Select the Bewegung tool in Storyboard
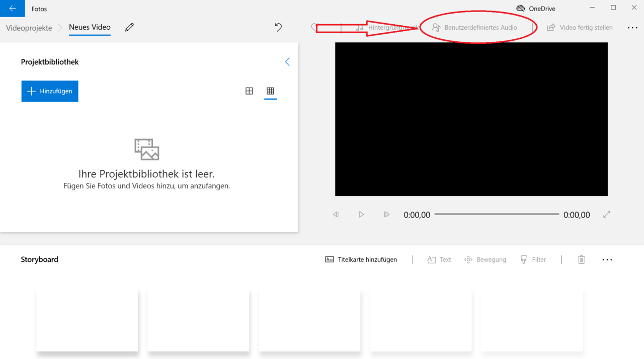 [485, 259]
